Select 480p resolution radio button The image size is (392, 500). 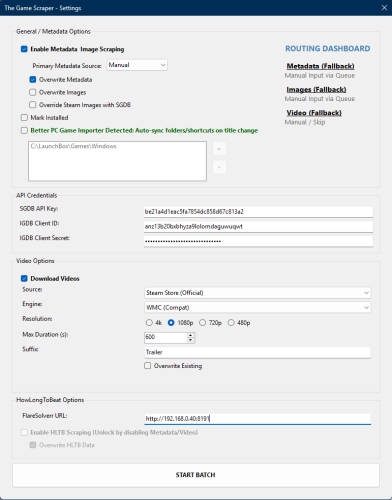click(x=231, y=323)
